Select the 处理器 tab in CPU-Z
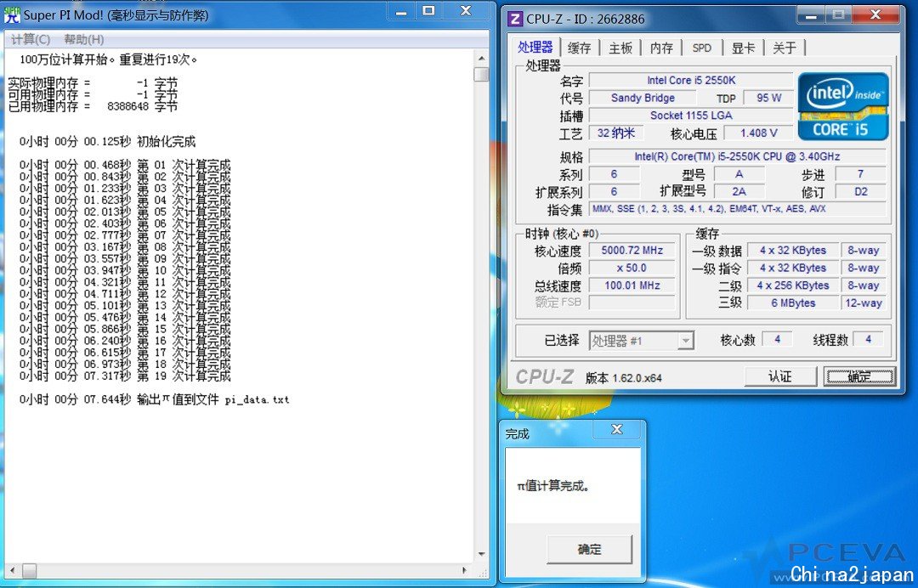 (x=535, y=47)
